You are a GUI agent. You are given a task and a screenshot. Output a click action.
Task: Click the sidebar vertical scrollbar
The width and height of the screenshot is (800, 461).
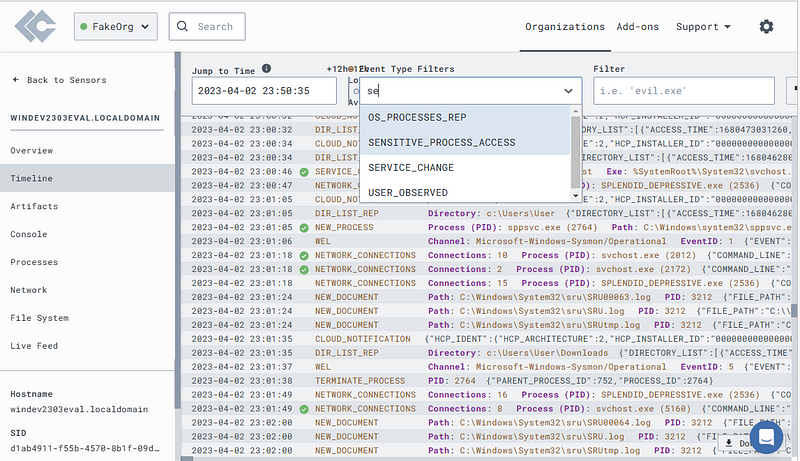click(178, 229)
